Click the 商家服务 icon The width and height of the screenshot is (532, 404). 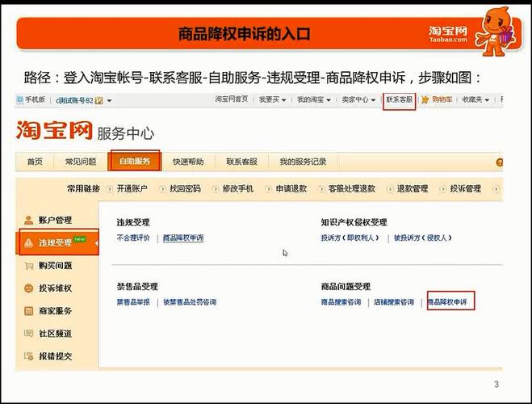coord(28,310)
